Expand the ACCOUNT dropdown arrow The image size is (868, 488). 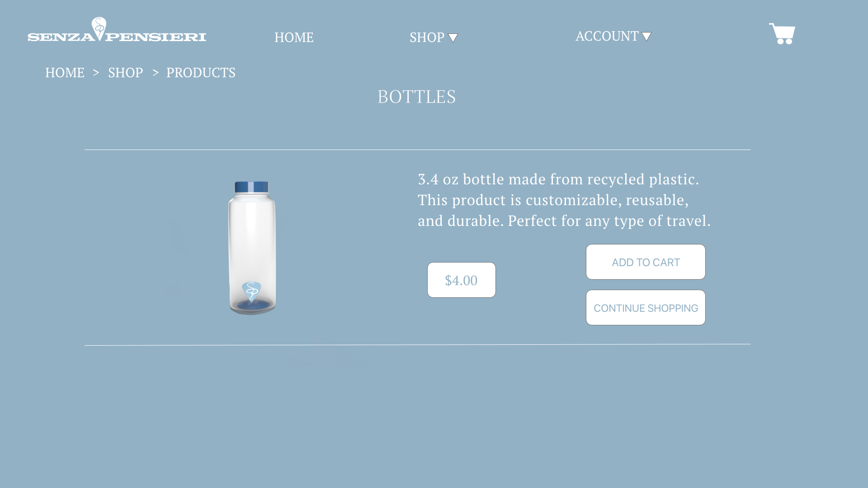coord(646,37)
